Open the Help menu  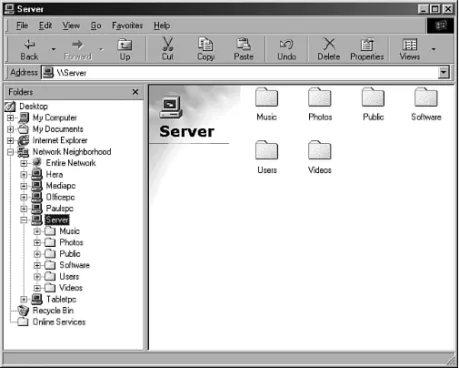(162, 26)
